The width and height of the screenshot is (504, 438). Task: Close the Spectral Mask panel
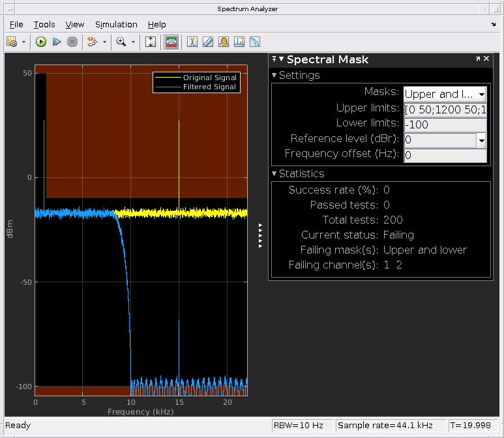486,59
